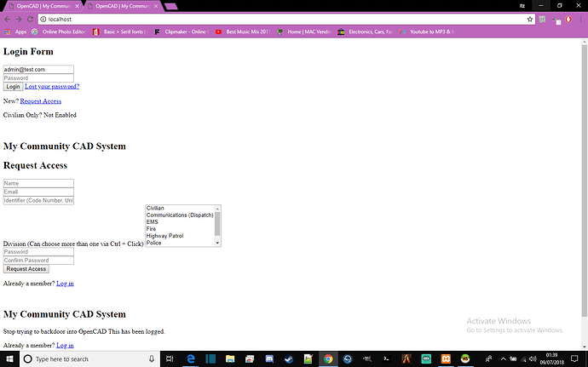Select the second OpenCAD tab

[x=122, y=6]
